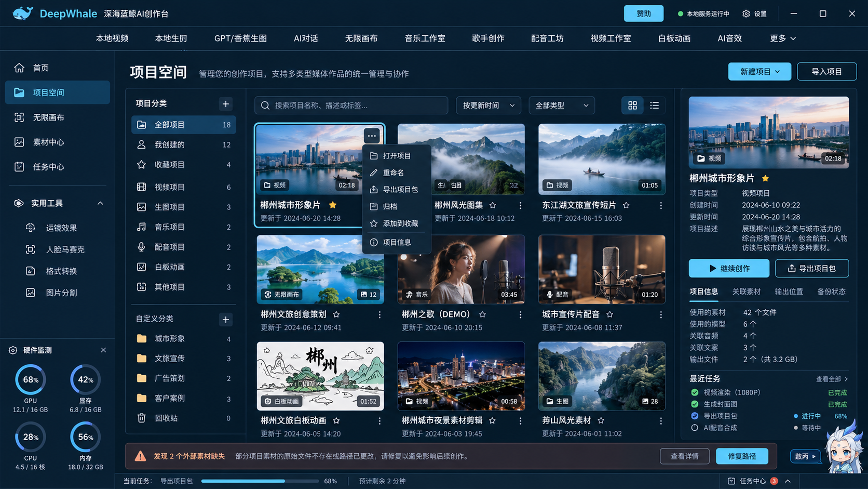The height and width of the screenshot is (489, 868).
Task: Open 回收站 trash category
Action: [x=183, y=418]
